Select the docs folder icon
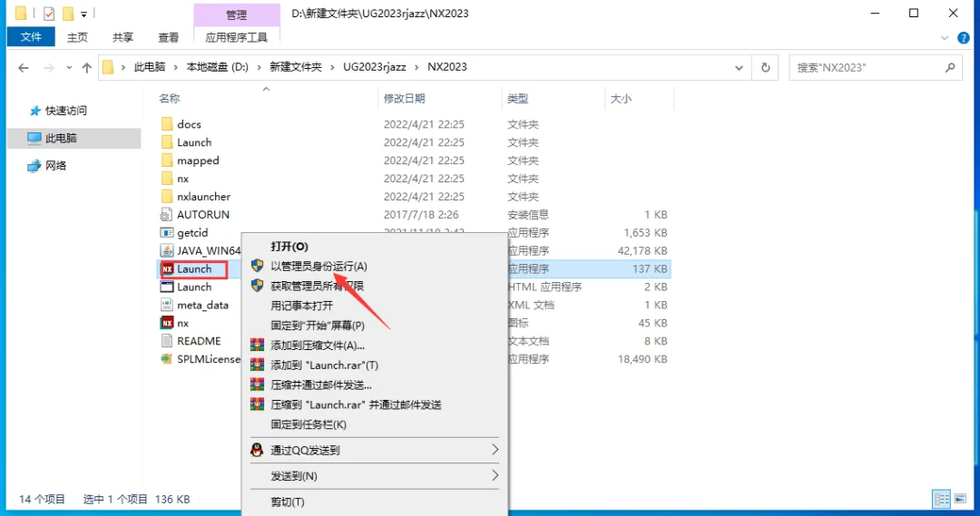The width and height of the screenshot is (980, 516). [x=166, y=124]
